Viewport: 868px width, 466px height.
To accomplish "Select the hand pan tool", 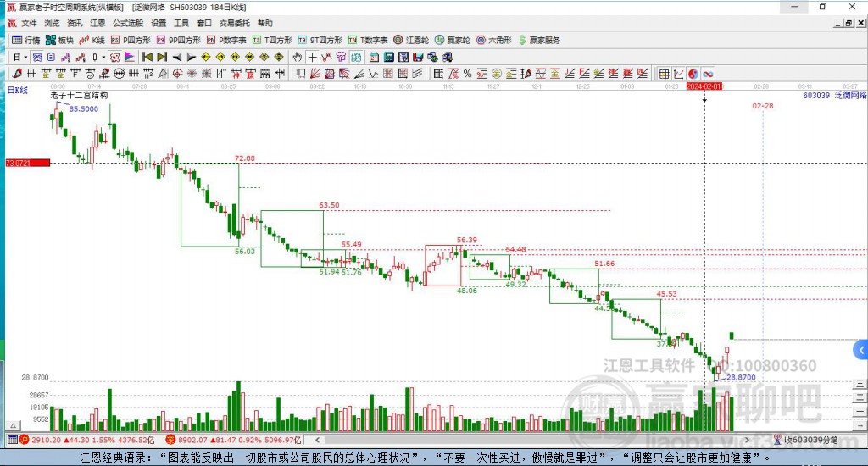I will (298, 57).
